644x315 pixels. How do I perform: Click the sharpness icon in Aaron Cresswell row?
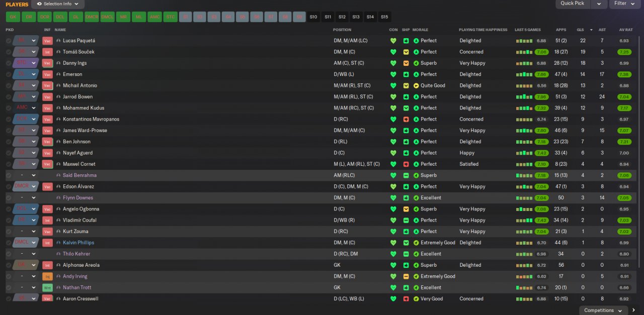point(406,299)
